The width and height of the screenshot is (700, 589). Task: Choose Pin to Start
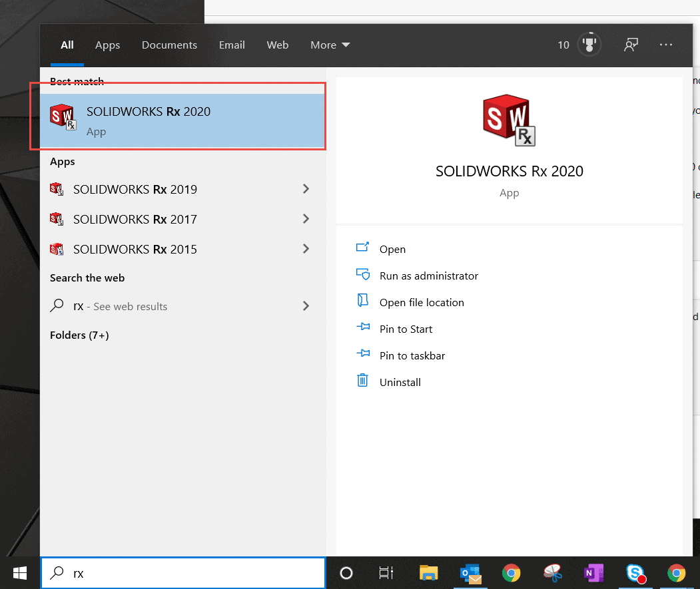coord(406,329)
